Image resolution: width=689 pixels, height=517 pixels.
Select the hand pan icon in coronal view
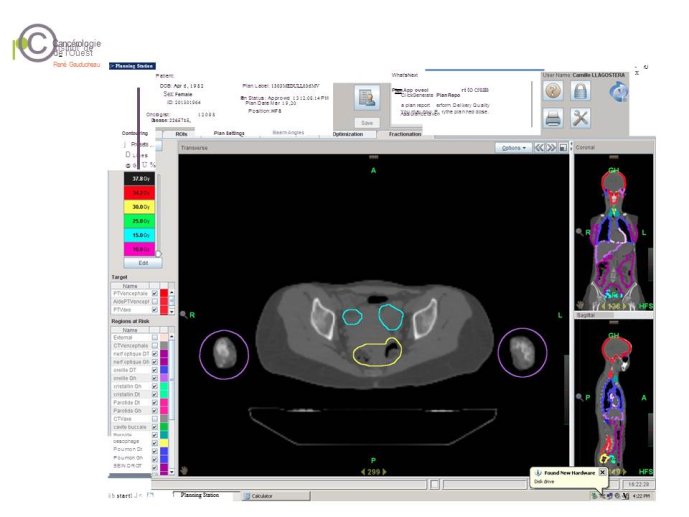click(x=580, y=305)
